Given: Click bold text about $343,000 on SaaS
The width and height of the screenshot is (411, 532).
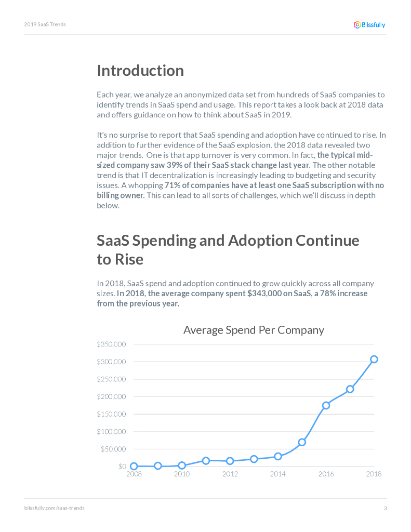Looking at the screenshot, I should [x=242, y=294].
